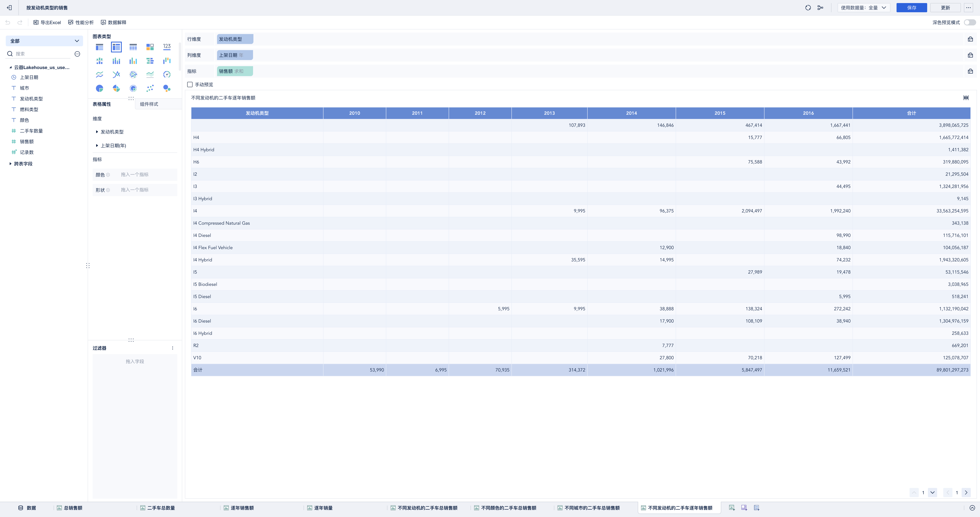Choose the gauge chart type icon
Viewport: 980px width, 517px height.
167,75
